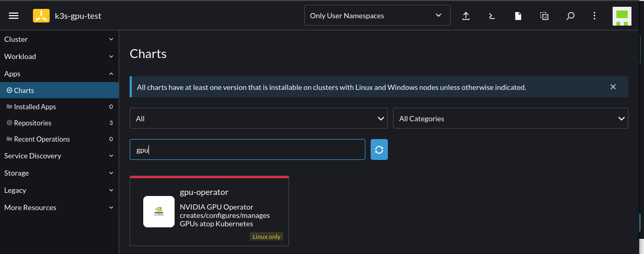644x254 pixels.
Task: Open Installed Apps in the sidebar
Action: click(x=59, y=107)
